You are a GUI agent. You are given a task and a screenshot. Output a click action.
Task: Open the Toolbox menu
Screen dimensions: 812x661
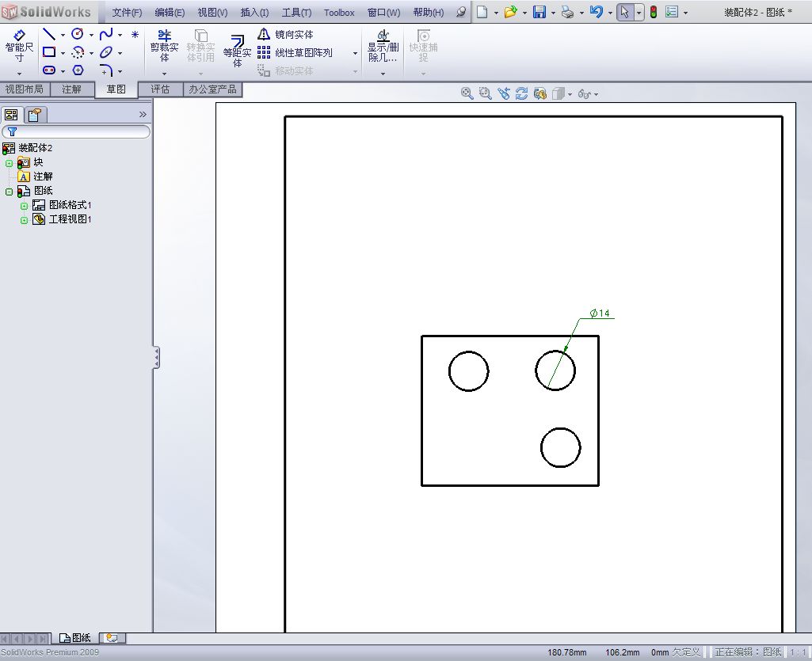click(339, 13)
